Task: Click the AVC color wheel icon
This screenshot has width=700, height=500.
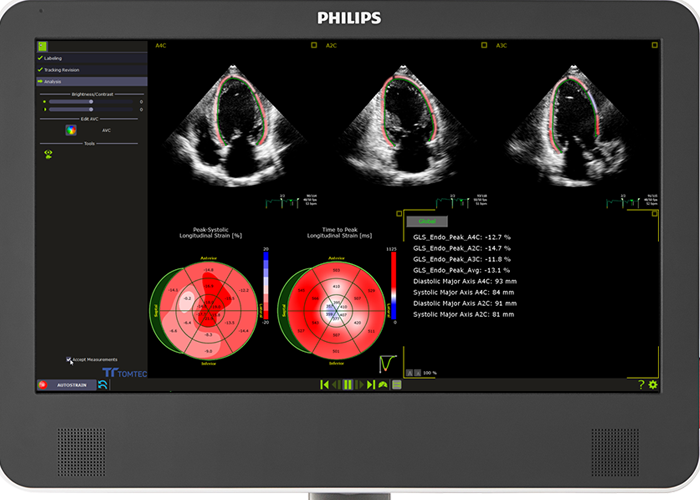Action: (x=71, y=130)
